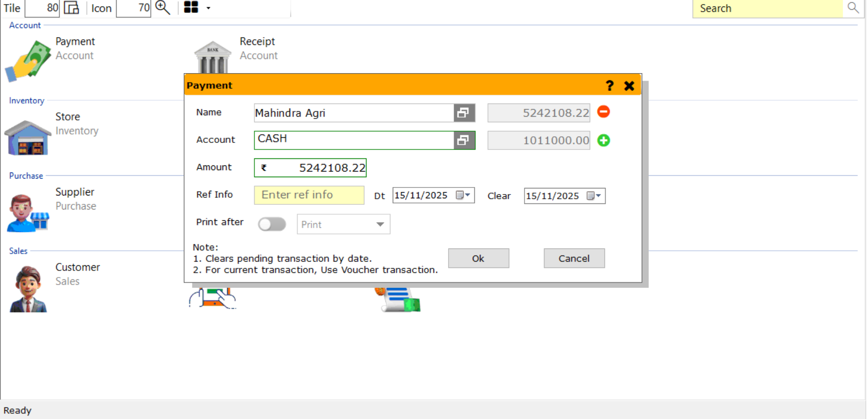Click the Receipt tile label text
The height and width of the screenshot is (419, 868).
[257, 42]
